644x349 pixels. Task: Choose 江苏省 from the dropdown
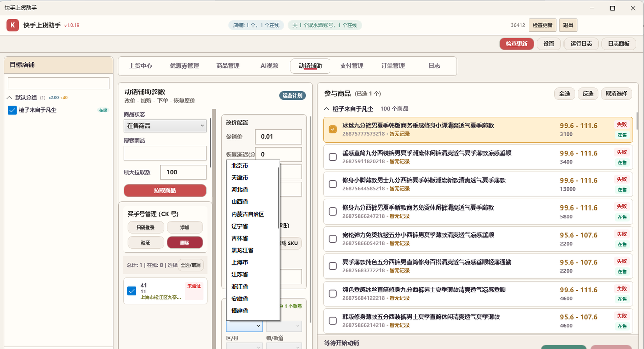coord(253,274)
